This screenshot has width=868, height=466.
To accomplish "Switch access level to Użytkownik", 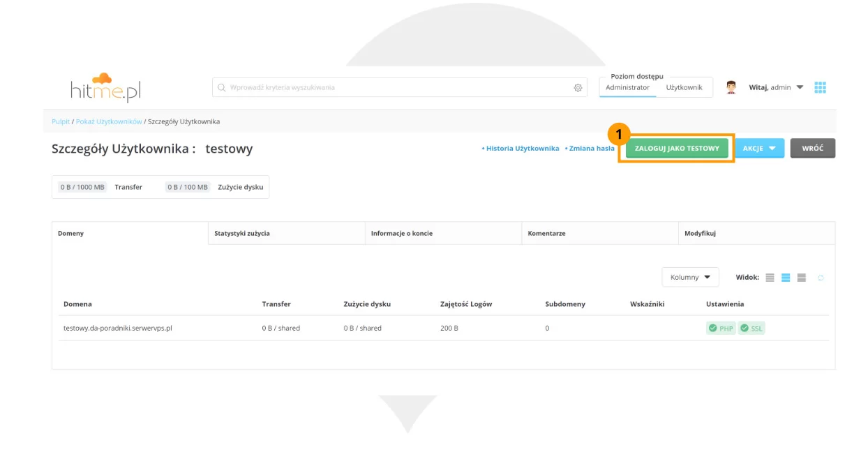I will tap(684, 87).
